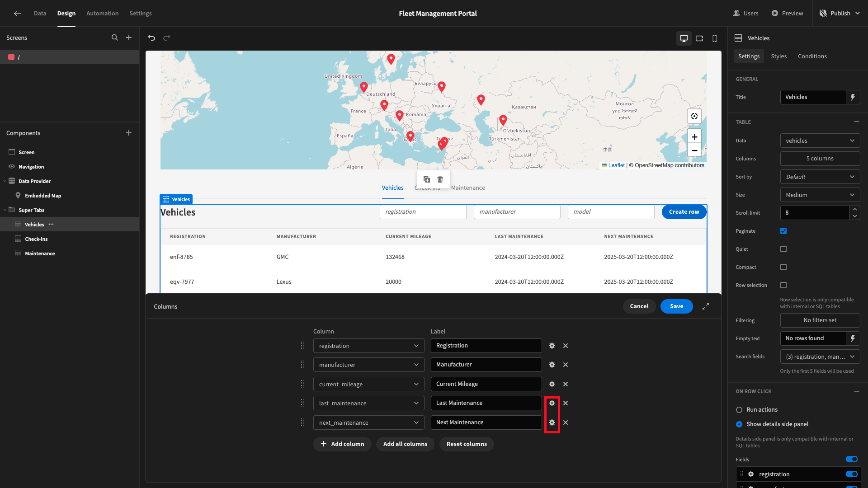Zoom out on the map

[694, 150]
